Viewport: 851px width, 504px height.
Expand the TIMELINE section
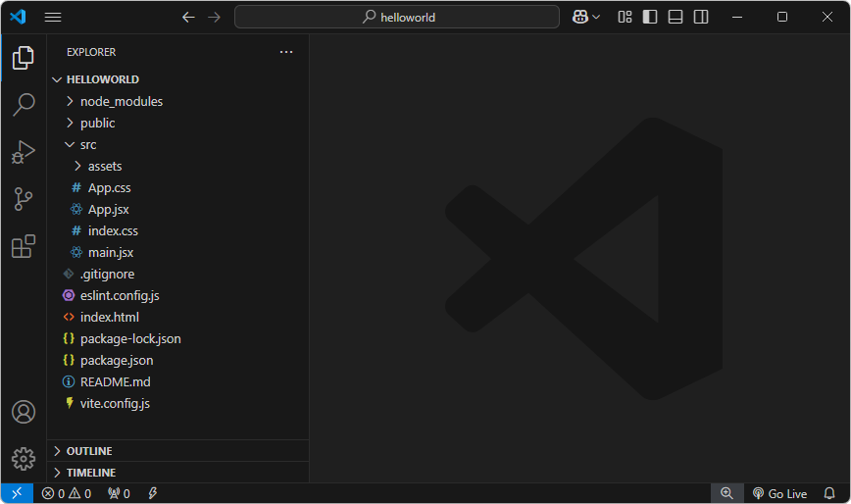[178, 473]
